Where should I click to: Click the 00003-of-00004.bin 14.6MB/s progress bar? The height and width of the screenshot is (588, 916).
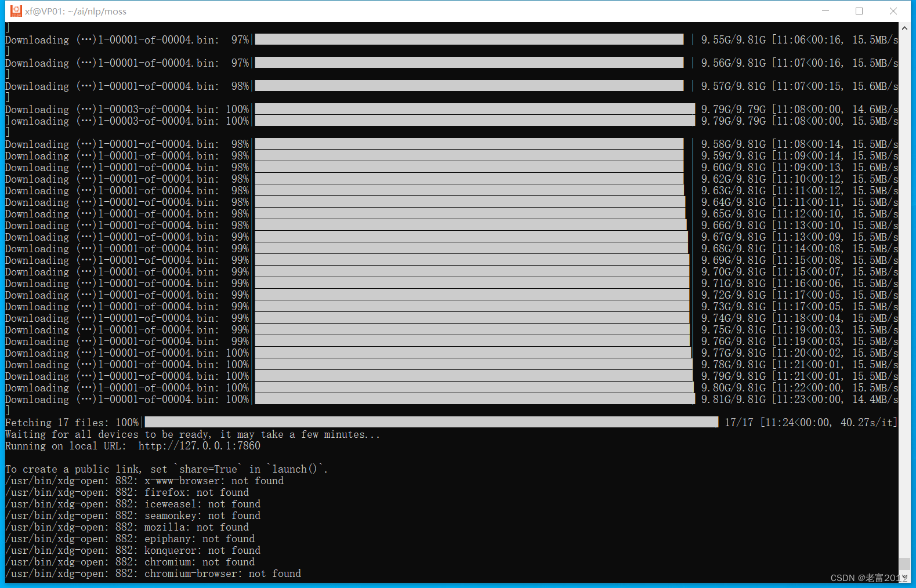475,109
